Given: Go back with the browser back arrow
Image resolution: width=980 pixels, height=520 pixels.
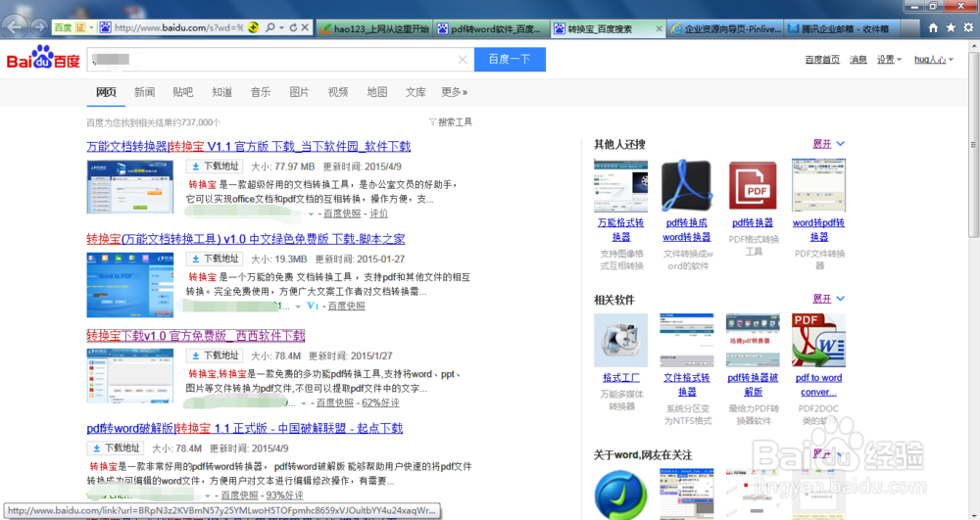Looking at the screenshot, I should [15, 27].
